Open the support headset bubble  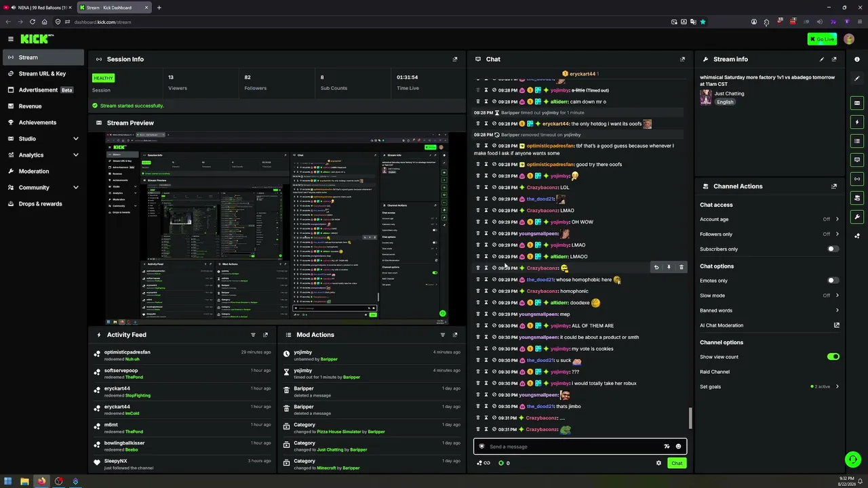[853, 460]
